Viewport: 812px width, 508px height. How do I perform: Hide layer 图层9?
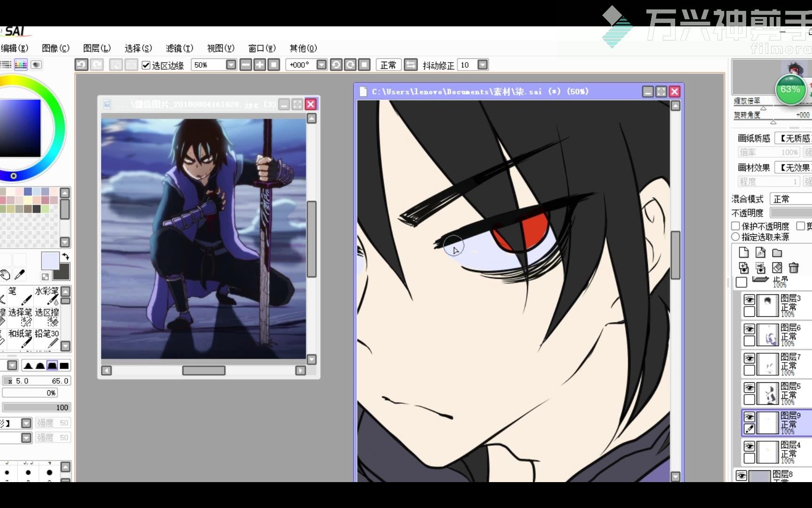pyautogui.click(x=749, y=417)
